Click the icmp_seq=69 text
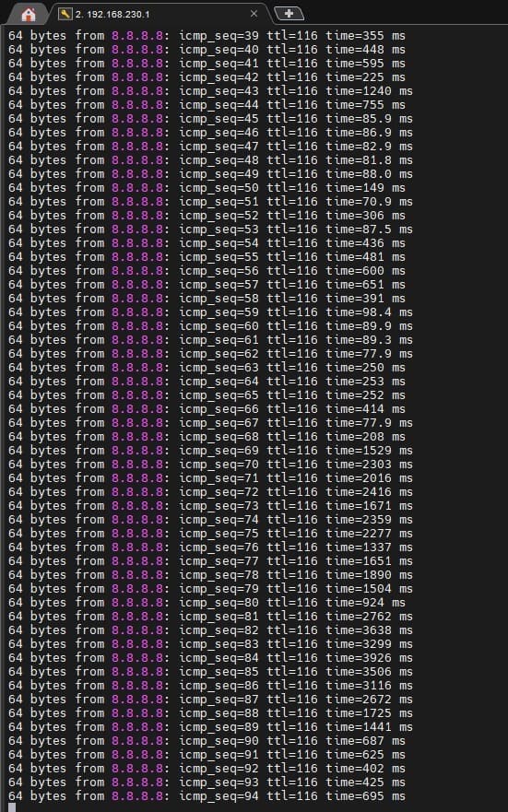This screenshot has height=812, width=508. (219, 451)
